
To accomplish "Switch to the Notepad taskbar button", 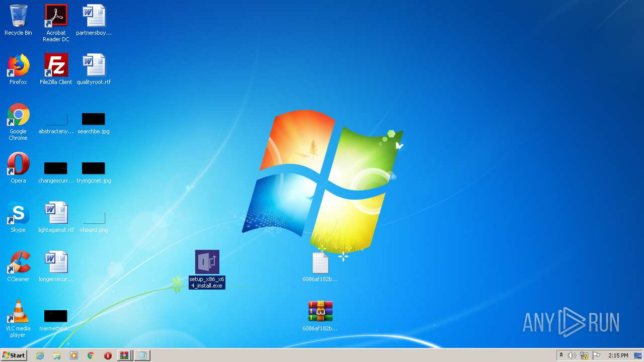I will (142, 355).
